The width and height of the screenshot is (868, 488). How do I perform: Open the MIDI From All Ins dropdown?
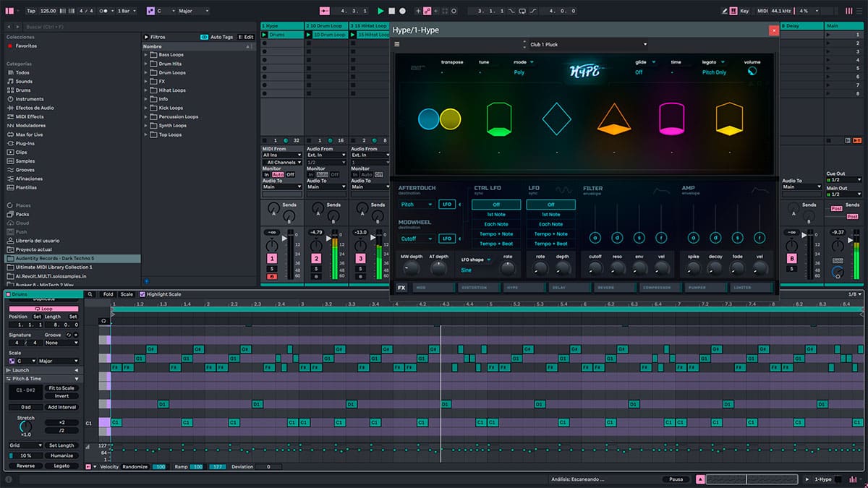282,155
